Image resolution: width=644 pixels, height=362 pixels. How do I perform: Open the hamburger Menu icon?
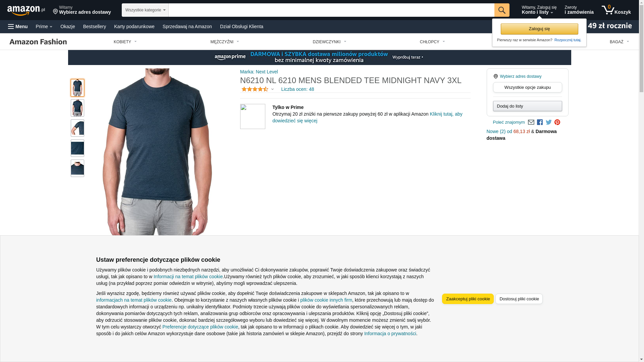[x=18, y=26]
